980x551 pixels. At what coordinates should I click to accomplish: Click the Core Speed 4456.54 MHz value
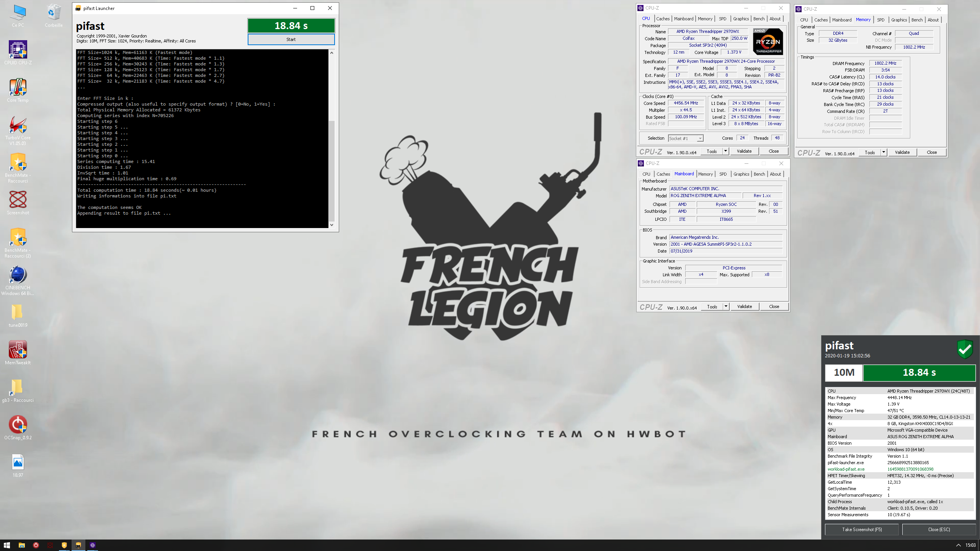click(686, 103)
